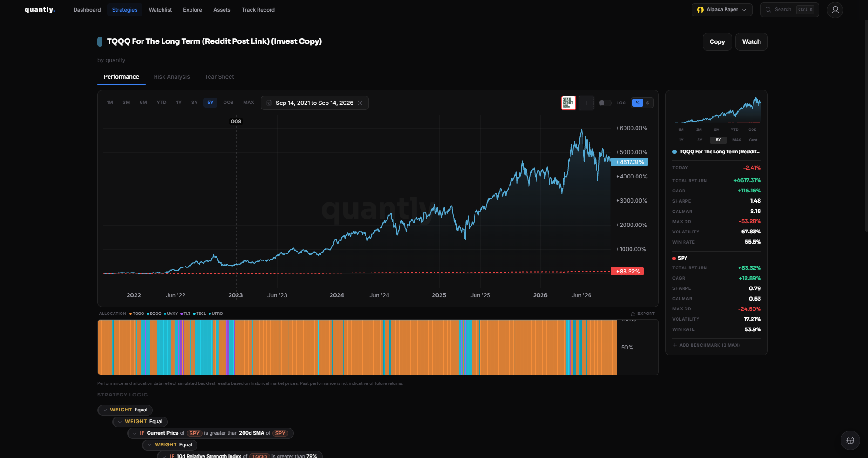Click the strategy color swatch beside title
Image resolution: width=868 pixels, height=458 pixels.
[x=100, y=41]
